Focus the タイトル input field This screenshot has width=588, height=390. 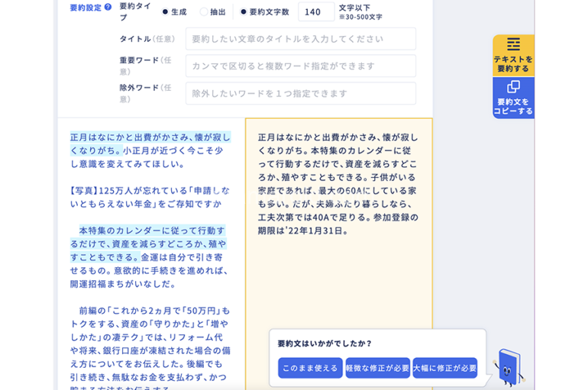coord(300,39)
